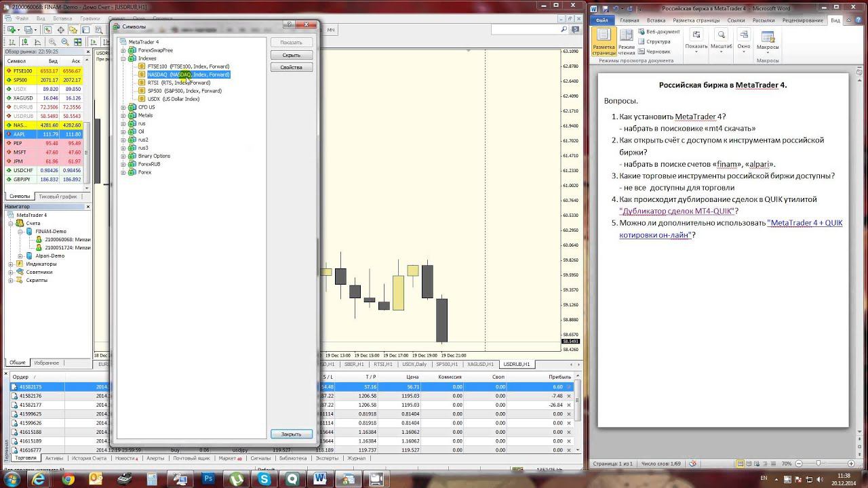Click the zoom in magnifier in MetaTrader toolbar
Screen dimensions: 868x488
pos(52,42)
